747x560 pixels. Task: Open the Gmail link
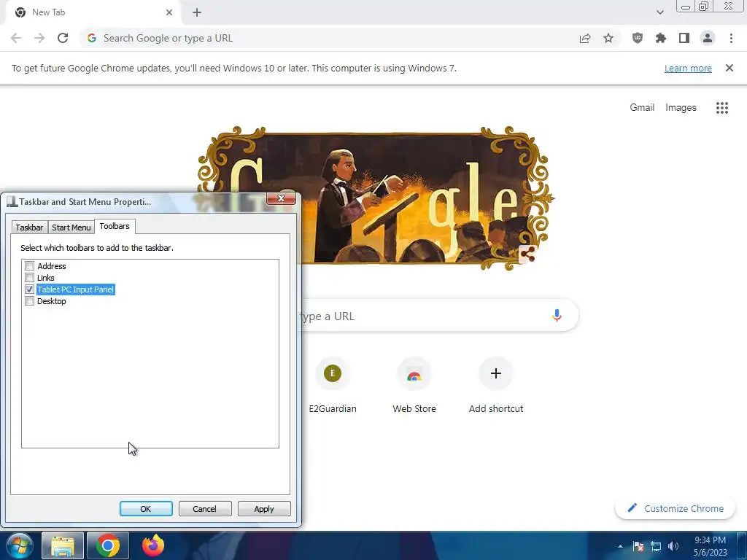[642, 108]
